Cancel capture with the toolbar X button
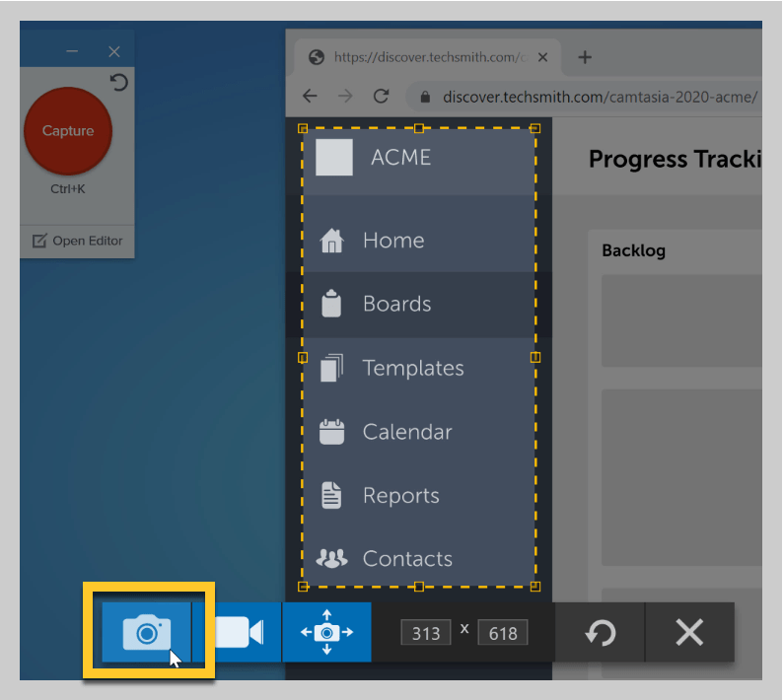Viewport: 783px width, 700px height. click(689, 632)
